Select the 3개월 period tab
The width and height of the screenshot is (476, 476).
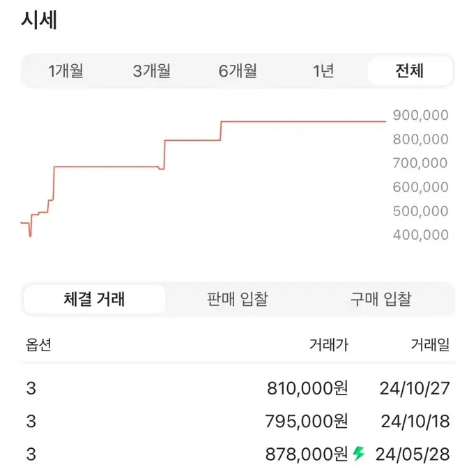[x=151, y=70]
